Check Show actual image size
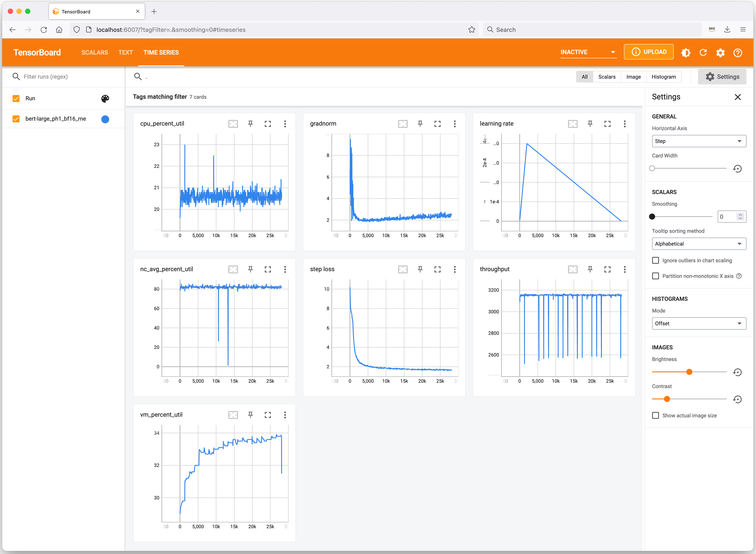The width and height of the screenshot is (756, 554). [655, 415]
